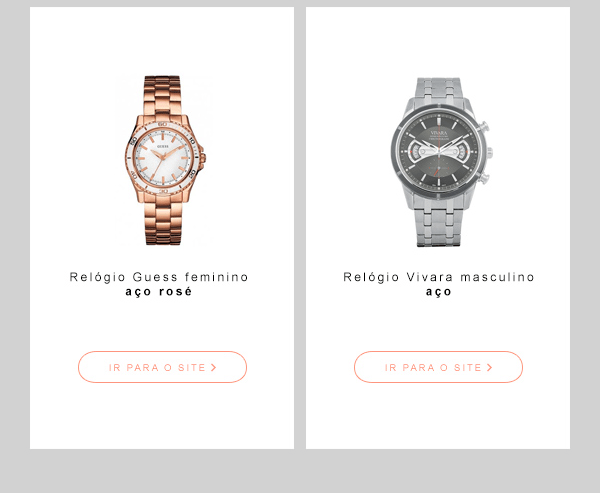Click the upper rose gold bracelet of the Guess watch
This screenshot has height=493, width=601.
[x=163, y=94]
